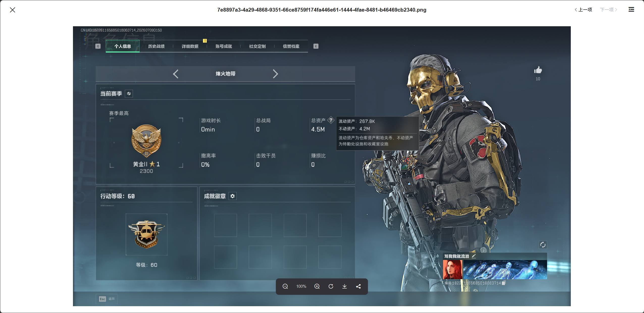
Task: Click the Esc 返回 button
Action: (x=107, y=299)
